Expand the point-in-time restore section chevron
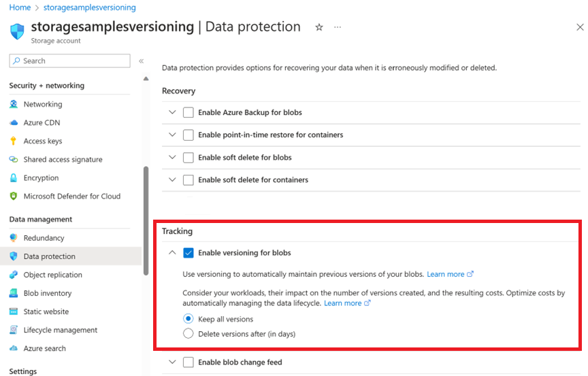 [172, 135]
